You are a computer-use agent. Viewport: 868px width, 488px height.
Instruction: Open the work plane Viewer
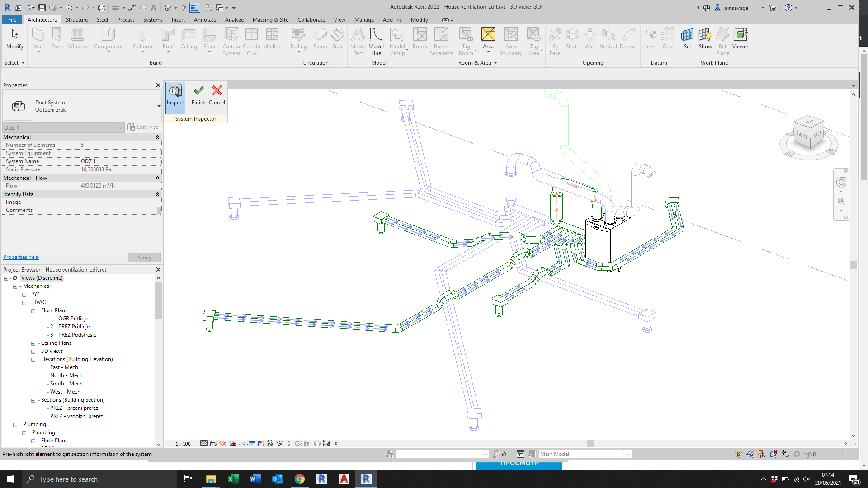pyautogui.click(x=740, y=39)
